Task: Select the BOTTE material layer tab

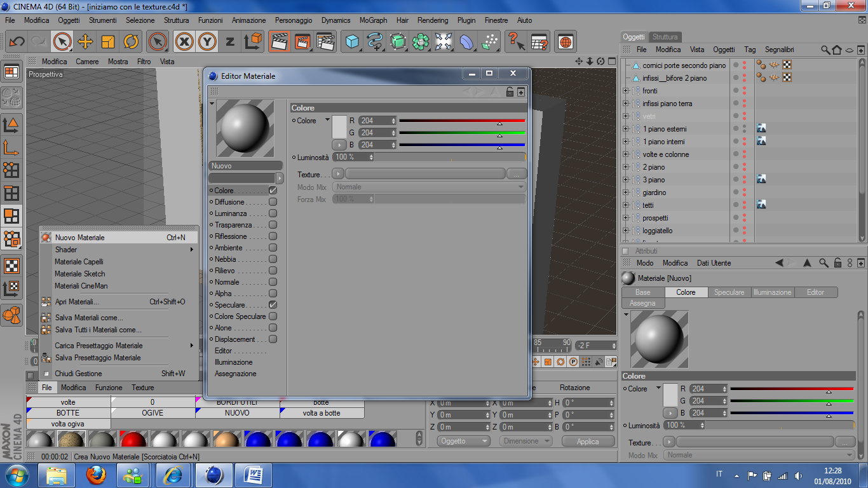Action: pos(68,413)
